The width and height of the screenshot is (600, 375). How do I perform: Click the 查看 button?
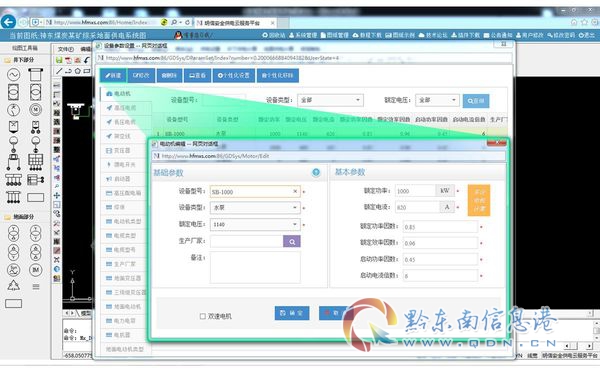(x=197, y=75)
